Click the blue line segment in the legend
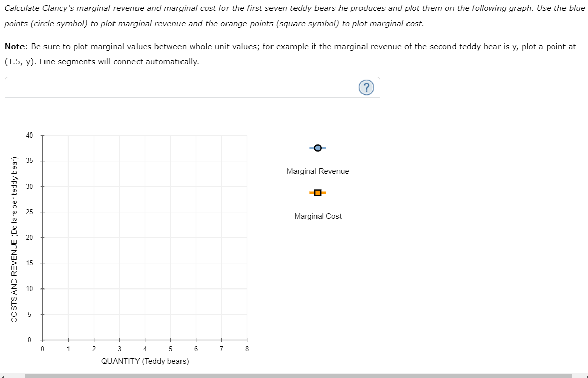The image size is (588, 378). pos(311,148)
